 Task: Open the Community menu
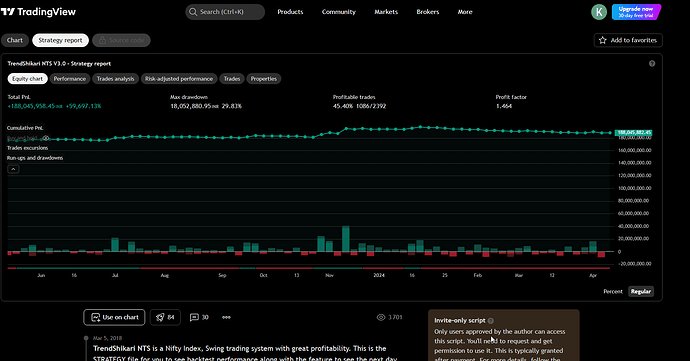point(338,12)
